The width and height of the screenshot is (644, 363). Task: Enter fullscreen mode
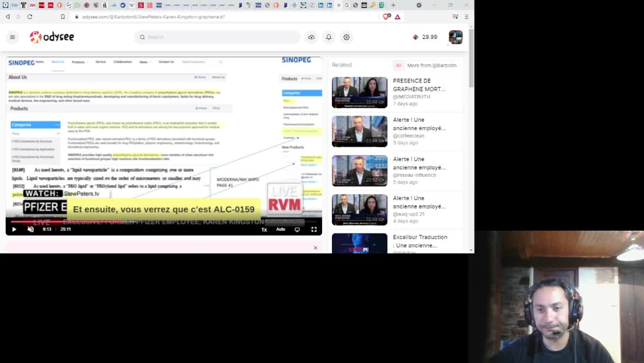(313, 229)
